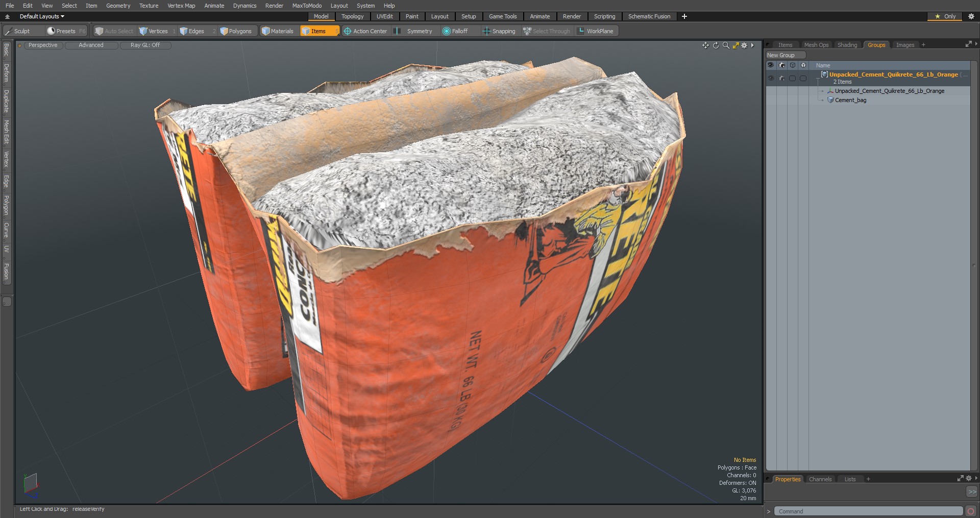The height and width of the screenshot is (518, 980).
Task: Select the Cement_bag mesh item
Action: tap(850, 100)
